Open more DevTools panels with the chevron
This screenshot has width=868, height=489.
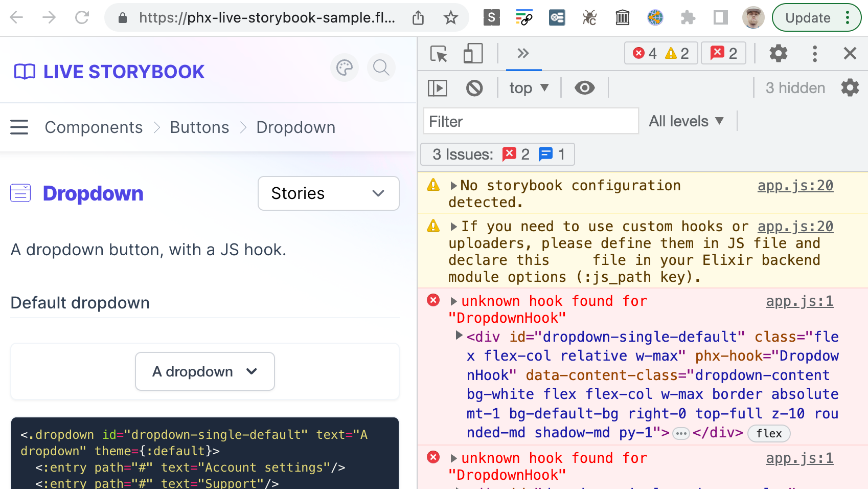tap(523, 53)
